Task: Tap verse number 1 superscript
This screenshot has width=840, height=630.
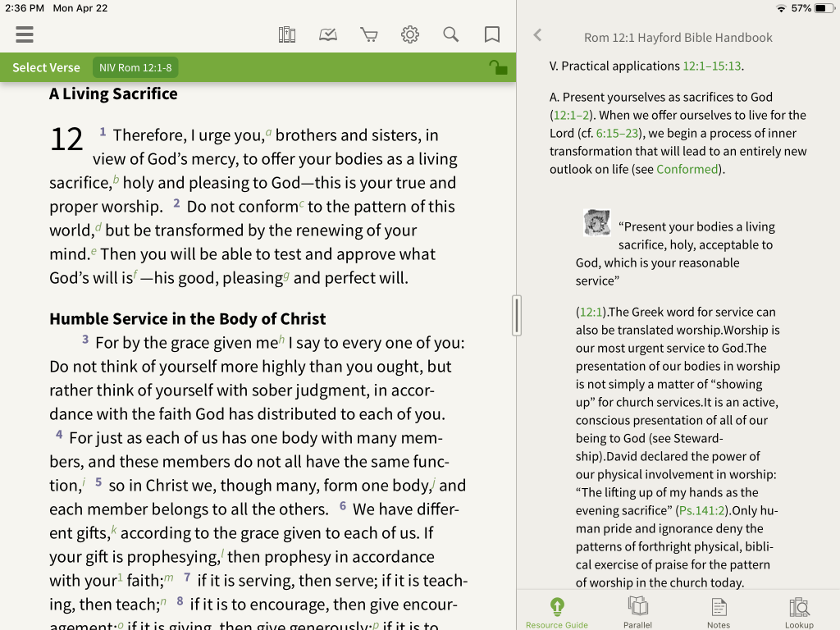Action: click(103, 132)
